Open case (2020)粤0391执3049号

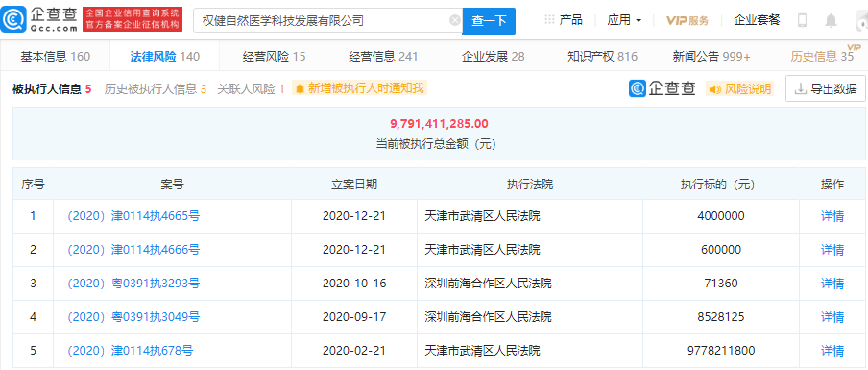(x=133, y=317)
